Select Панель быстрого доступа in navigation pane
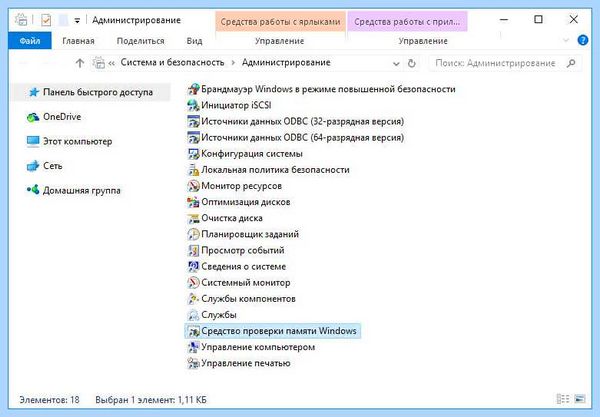 coord(92,92)
